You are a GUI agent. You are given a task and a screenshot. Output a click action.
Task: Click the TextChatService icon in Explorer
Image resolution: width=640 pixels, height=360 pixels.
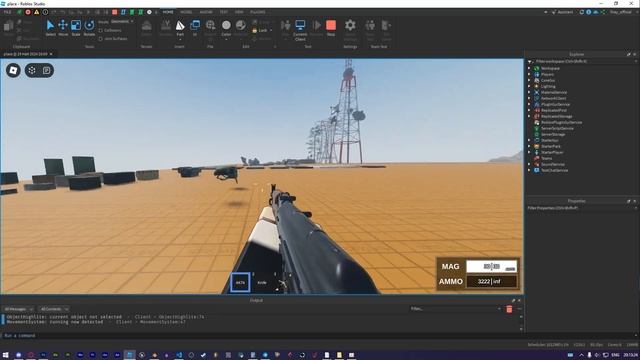click(x=537, y=170)
